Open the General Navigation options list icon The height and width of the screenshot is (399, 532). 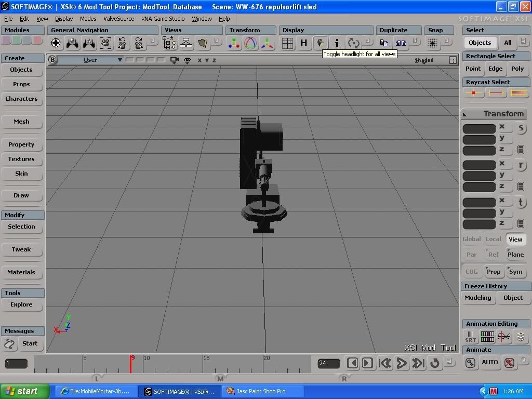pyautogui.click(x=153, y=41)
